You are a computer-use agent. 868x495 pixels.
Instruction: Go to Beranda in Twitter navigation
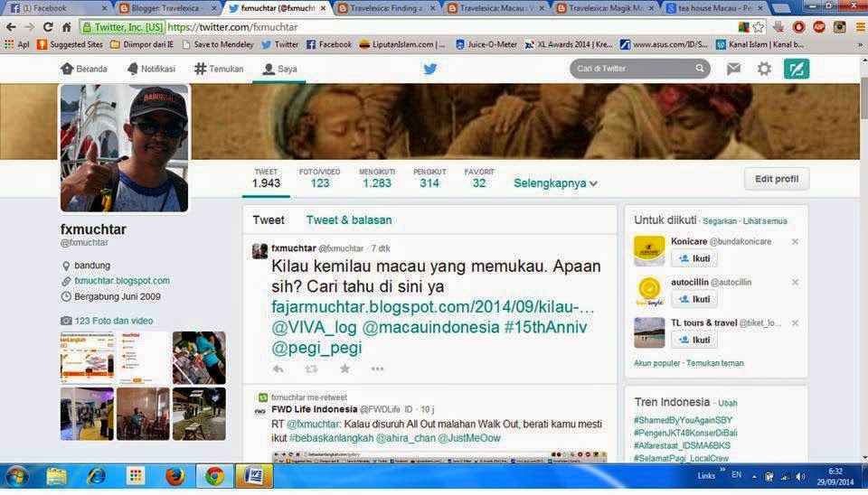(84, 69)
